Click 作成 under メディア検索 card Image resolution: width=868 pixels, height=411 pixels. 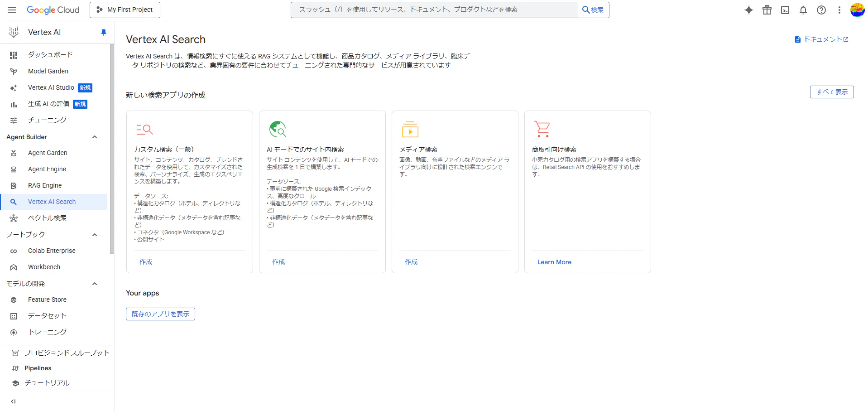411,262
